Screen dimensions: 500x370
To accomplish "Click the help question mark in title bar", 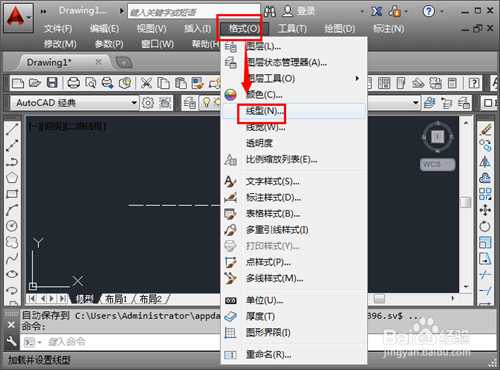I will point(429,11).
